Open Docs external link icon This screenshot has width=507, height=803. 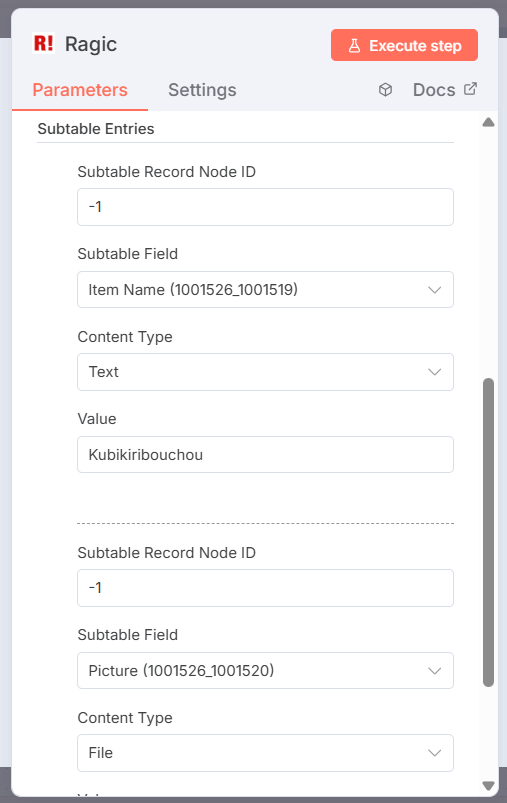[470, 89]
